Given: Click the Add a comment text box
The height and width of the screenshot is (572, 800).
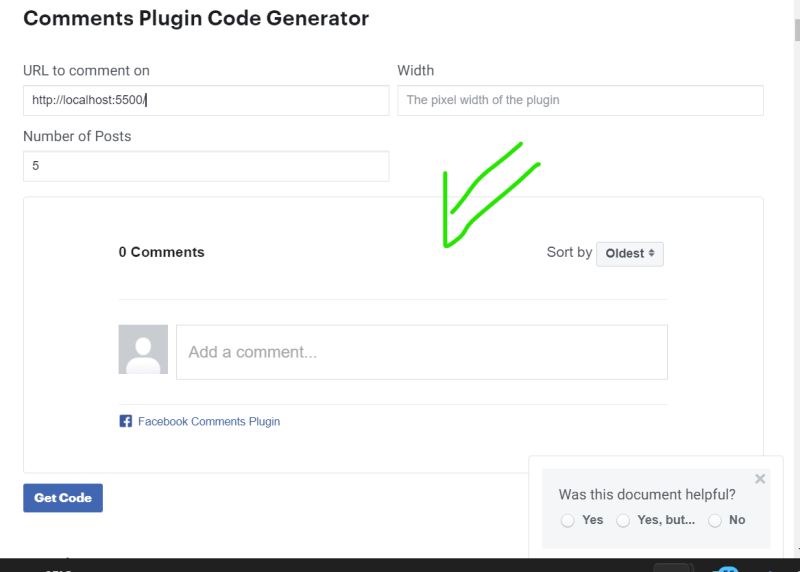Looking at the screenshot, I should click(421, 352).
